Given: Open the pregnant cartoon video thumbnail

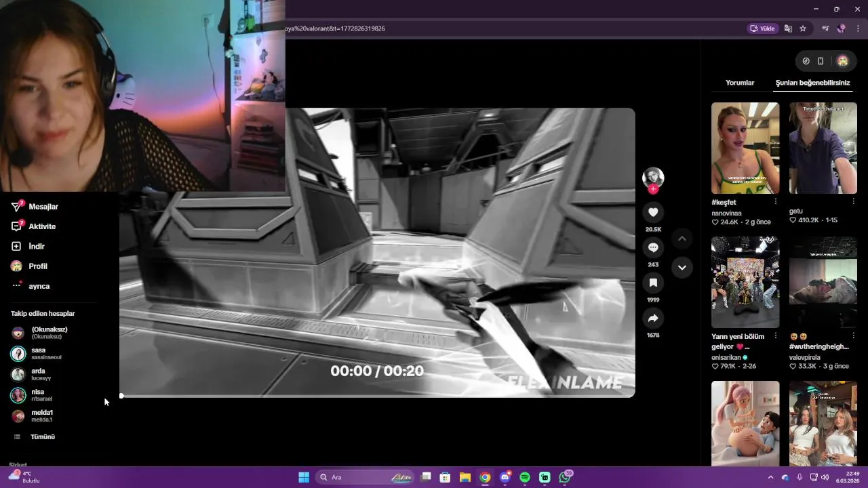Looking at the screenshot, I should pyautogui.click(x=745, y=423).
